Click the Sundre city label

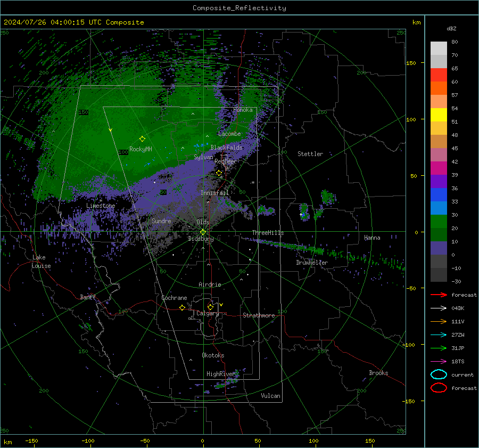[x=161, y=221]
